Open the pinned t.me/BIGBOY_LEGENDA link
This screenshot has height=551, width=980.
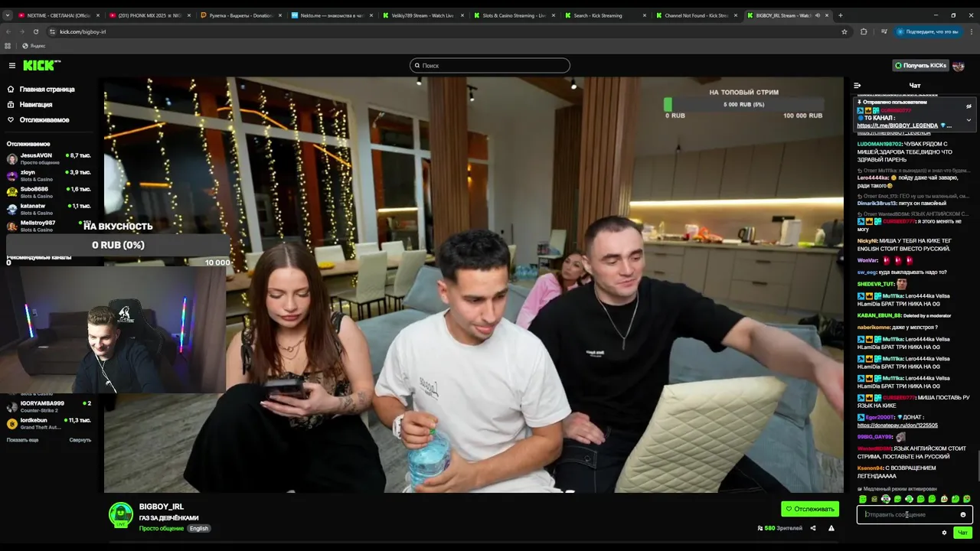pos(897,126)
